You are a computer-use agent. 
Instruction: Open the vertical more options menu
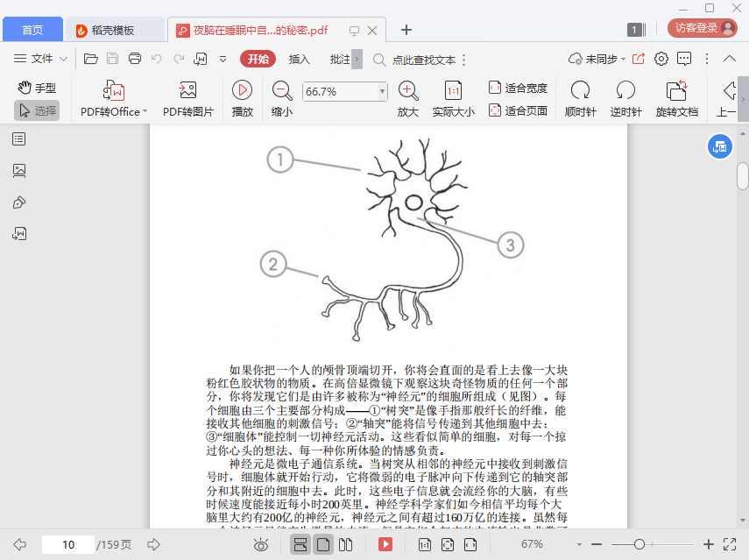[x=707, y=59]
